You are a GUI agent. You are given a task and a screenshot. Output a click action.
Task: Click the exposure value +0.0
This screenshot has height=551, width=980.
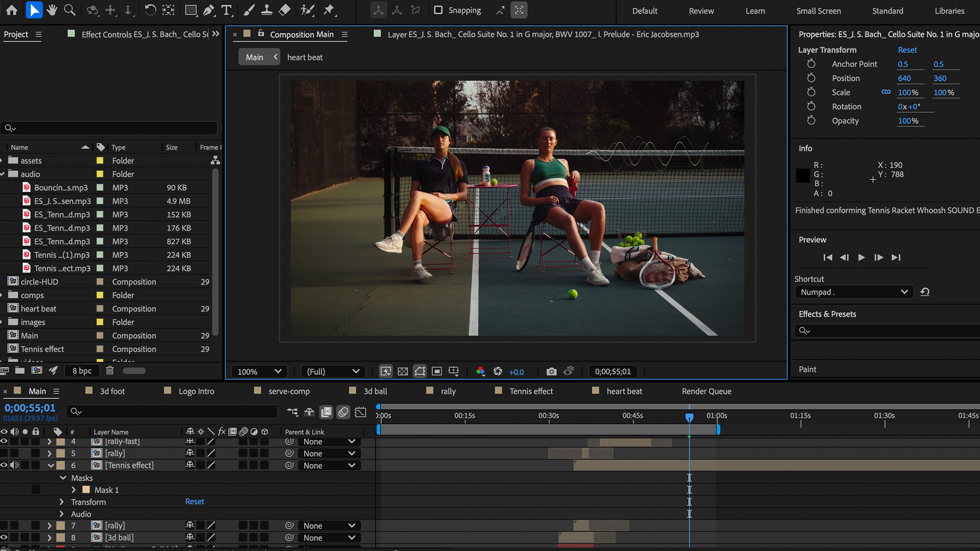[516, 372]
